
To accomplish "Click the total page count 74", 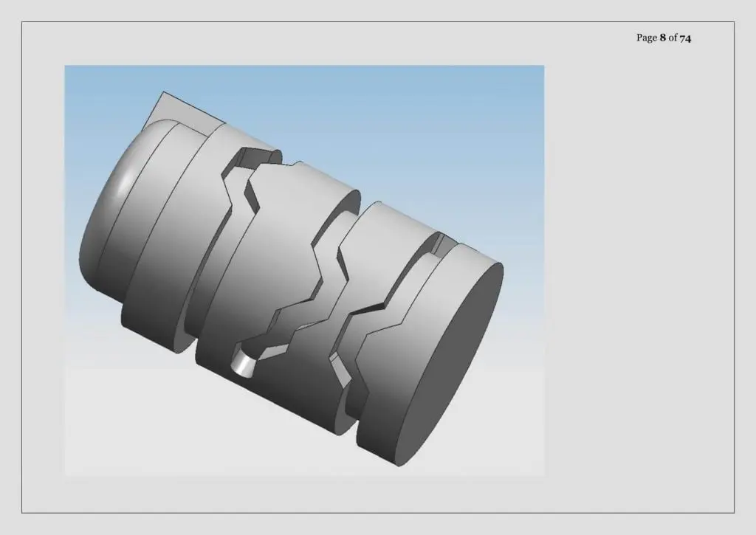I will click(x=685, y=38).
